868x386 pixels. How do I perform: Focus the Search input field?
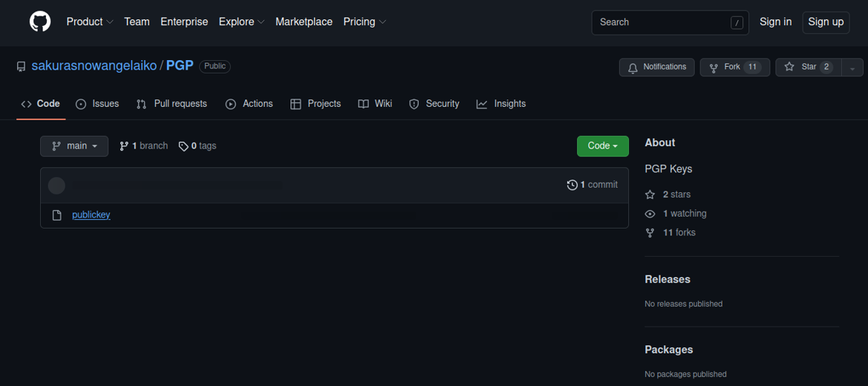coord(670,22)
